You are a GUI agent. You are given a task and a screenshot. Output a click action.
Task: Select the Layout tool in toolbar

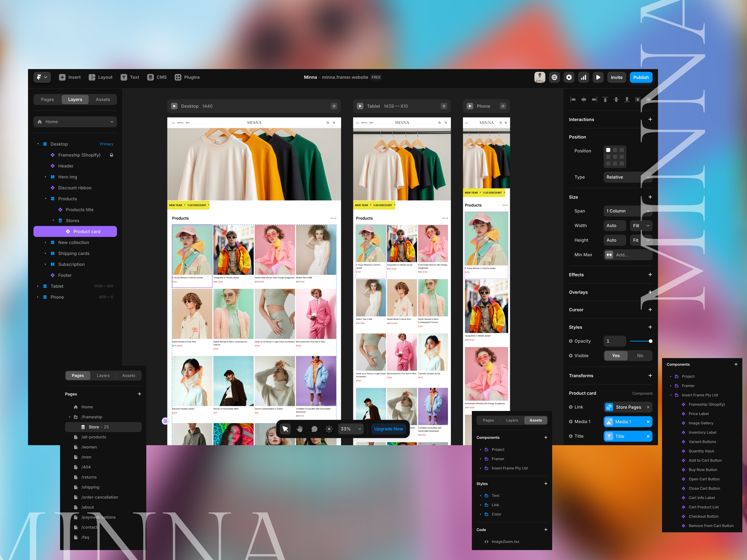tap(103, 77)
